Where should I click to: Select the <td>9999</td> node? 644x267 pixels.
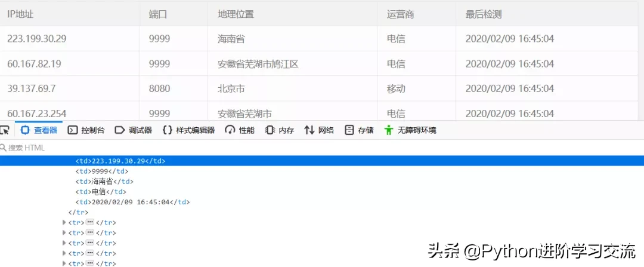point(102,171)
